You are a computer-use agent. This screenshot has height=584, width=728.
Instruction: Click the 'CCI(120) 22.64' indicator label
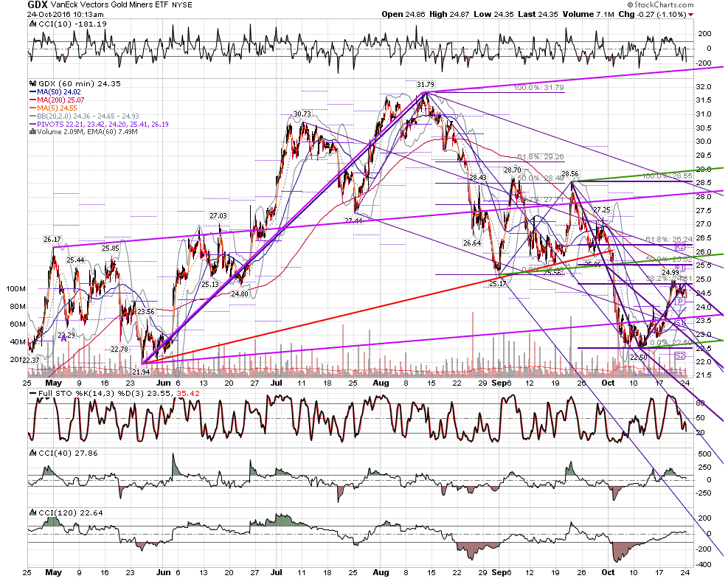71,513
